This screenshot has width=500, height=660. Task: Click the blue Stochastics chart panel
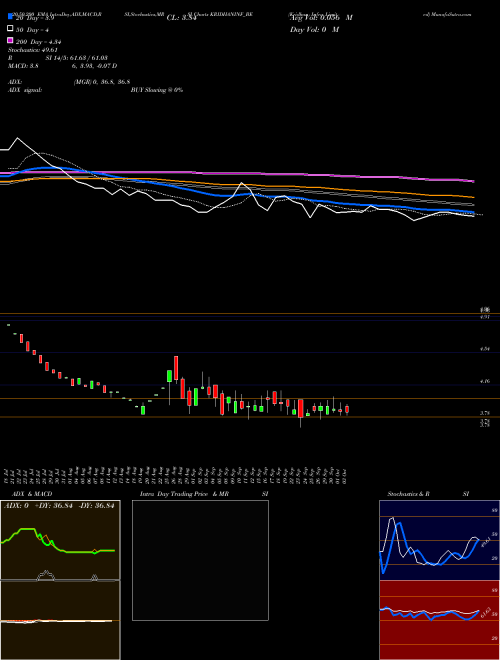pos(439,540)
